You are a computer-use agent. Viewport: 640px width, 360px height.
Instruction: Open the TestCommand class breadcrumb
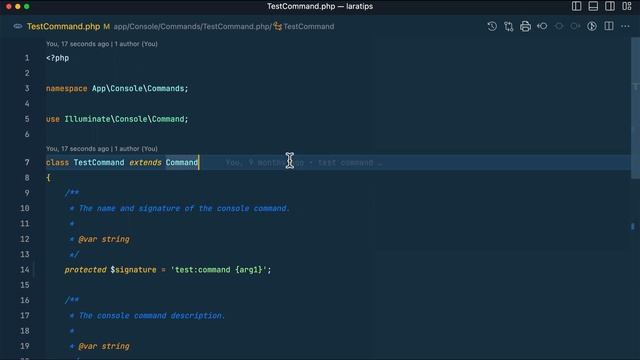(x=309, y=27)
